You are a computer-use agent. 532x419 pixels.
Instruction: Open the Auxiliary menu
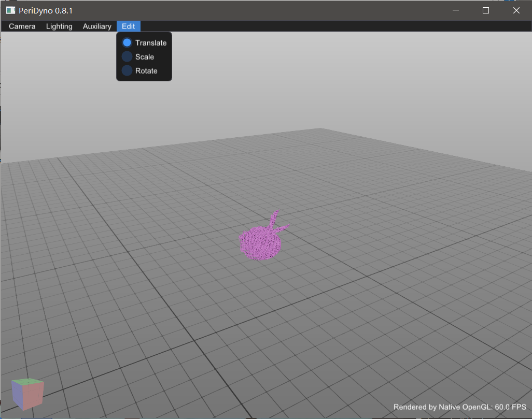tap(97, 26)
